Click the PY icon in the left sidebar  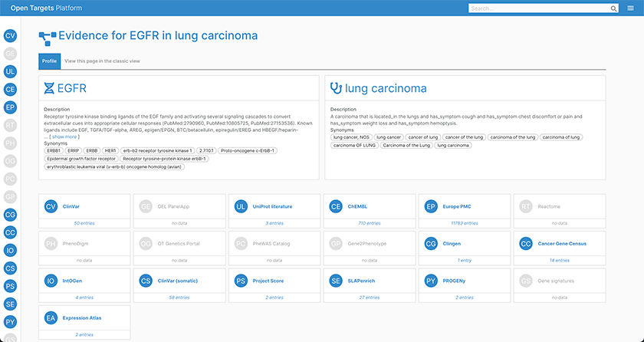(x=10, y=322)
